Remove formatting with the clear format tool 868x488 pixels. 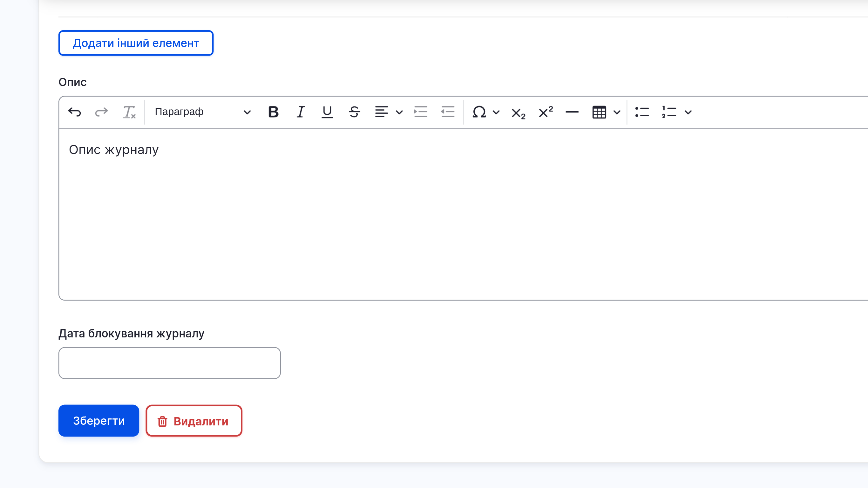129,112
